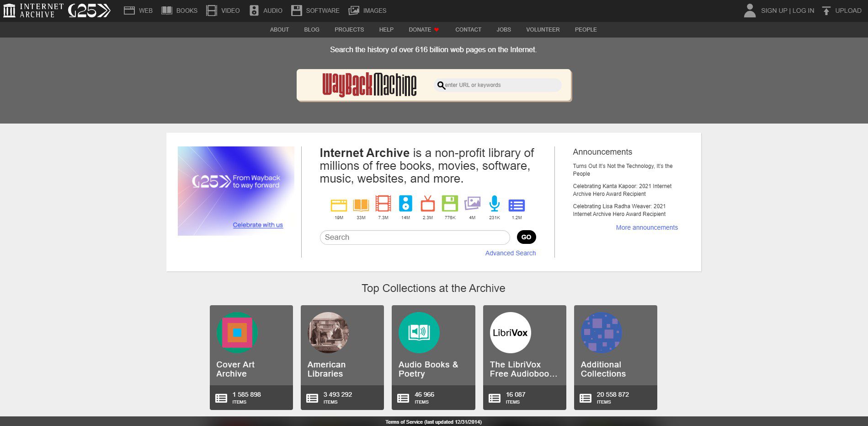Open the blue list collections icon

517,205
